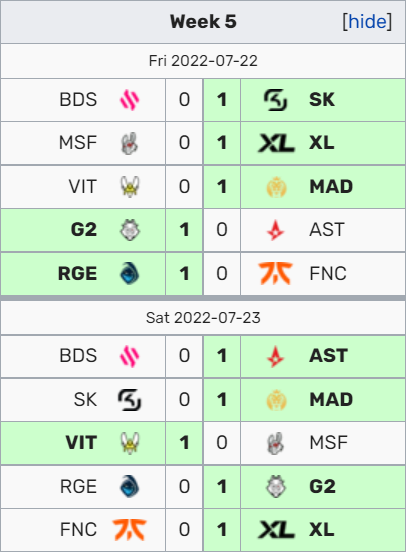Open the bold AST team link on Saturday
The image size is (406, 552).
(328, 356)
